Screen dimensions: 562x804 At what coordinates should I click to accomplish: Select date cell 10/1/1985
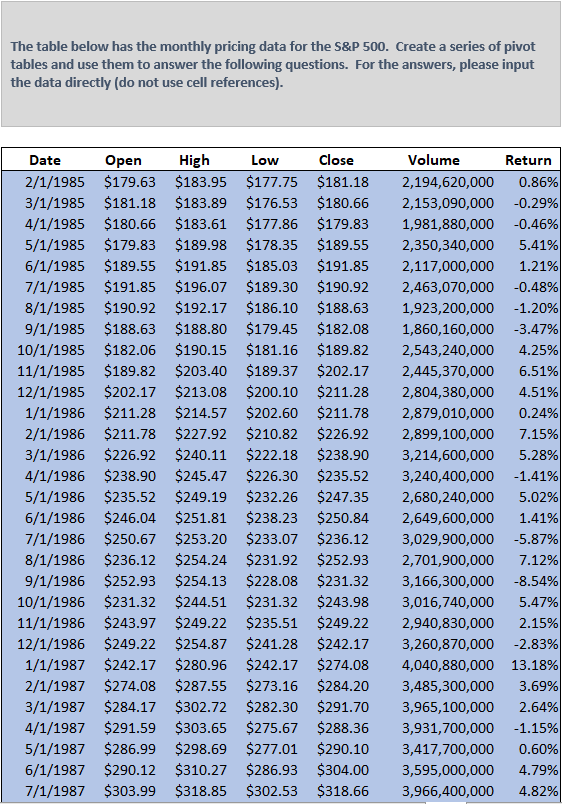click(x=51, y=350)
